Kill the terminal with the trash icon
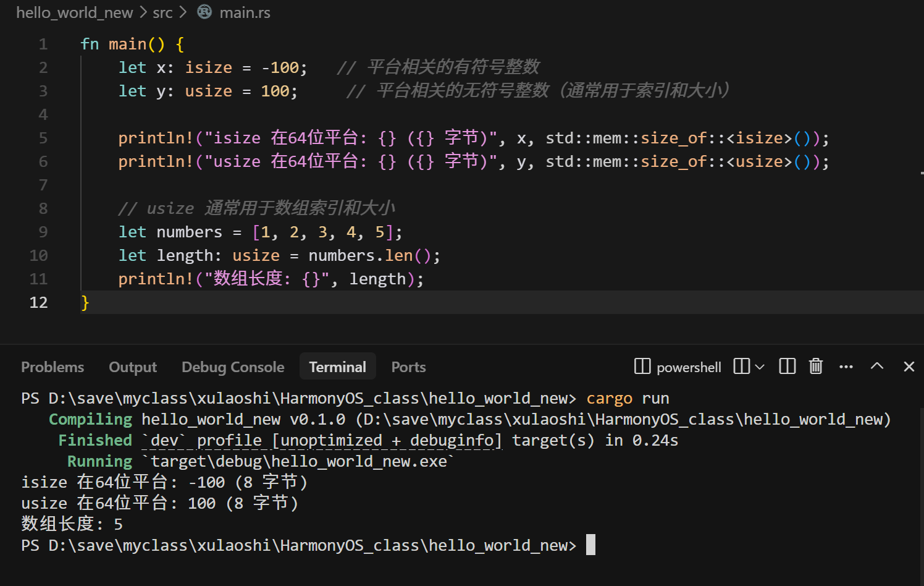This screenshot has height=586, width=924. point(816,367)
